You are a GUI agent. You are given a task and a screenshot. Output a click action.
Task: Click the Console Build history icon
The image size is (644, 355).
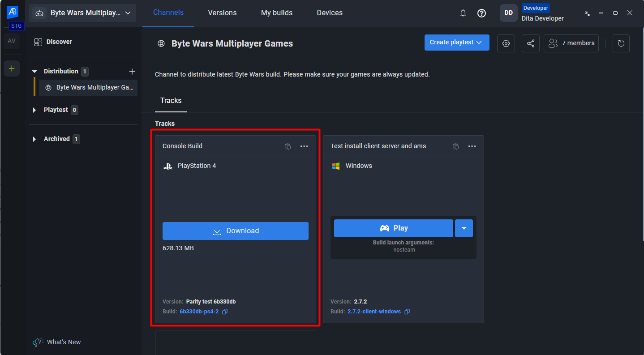[x=288, y=146]
